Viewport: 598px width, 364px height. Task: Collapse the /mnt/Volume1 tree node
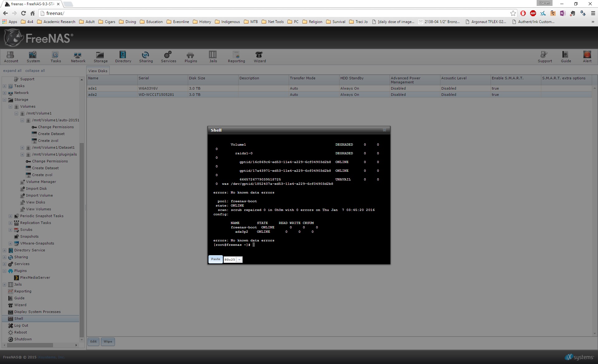click(x=16, y=113)
